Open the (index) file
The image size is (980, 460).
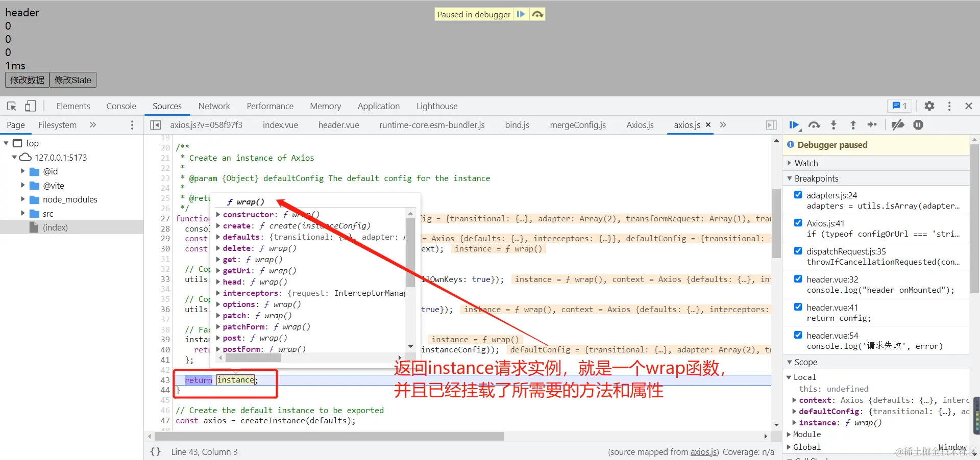click(x=55, y=227)
